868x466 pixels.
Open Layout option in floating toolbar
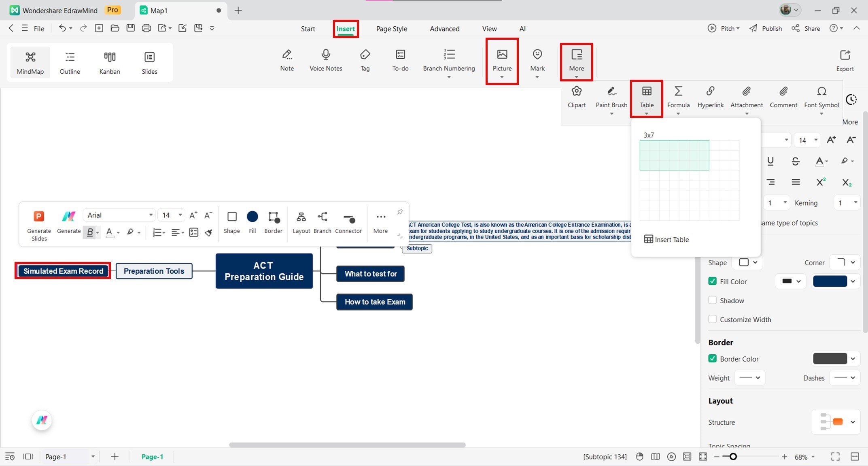coord(301,223)
